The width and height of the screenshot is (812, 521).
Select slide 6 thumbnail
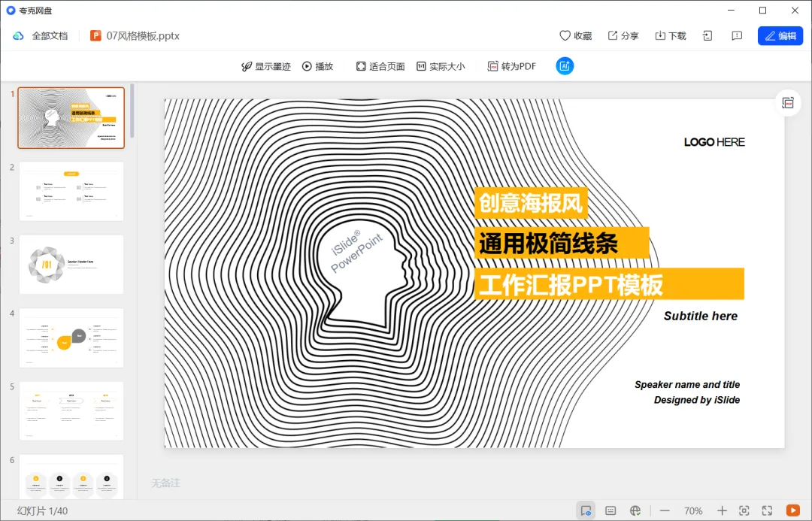[71, 477]
